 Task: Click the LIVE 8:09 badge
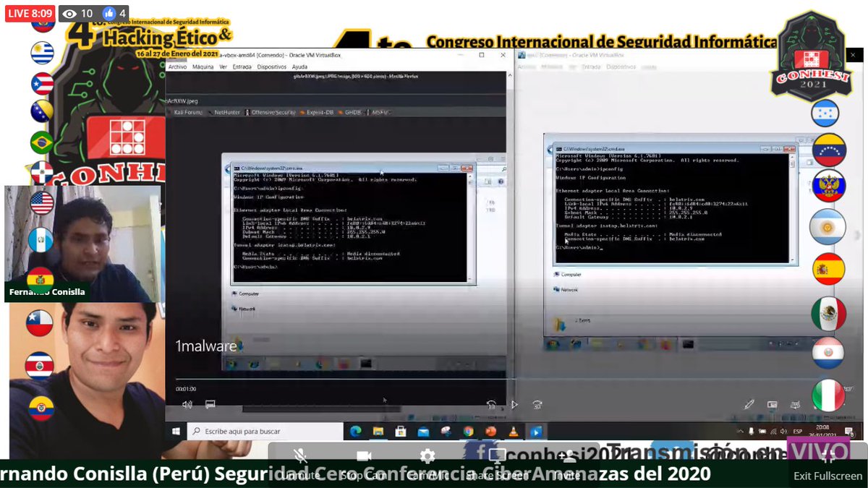(x=30, y=14)
